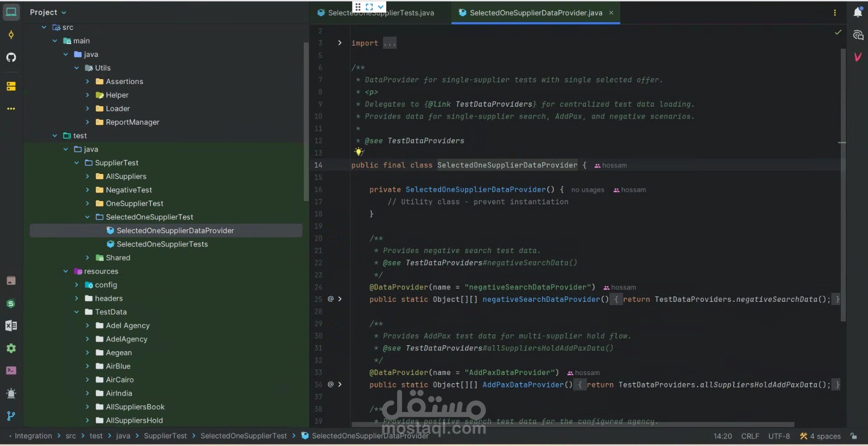
Task: Select the headers folder
Action: pos(108,298)
